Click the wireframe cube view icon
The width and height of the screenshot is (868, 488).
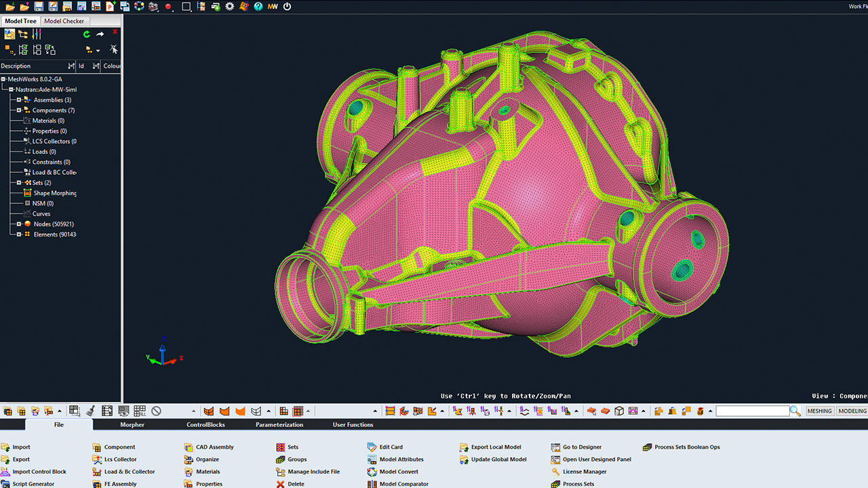click(618, 411)
